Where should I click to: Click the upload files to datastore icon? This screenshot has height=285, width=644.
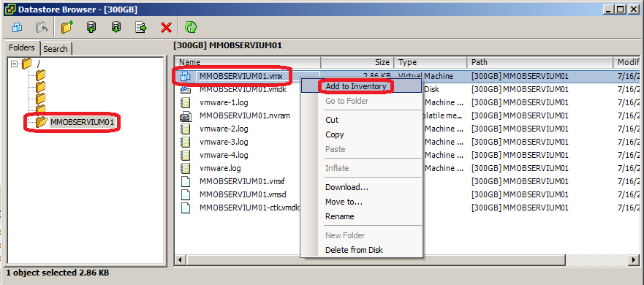pos(91,28)
